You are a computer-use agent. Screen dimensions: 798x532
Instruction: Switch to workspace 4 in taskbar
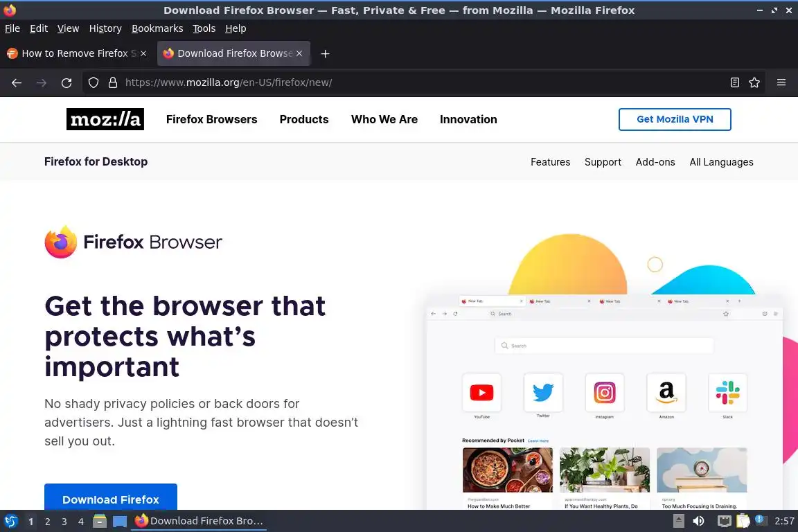coord(81,522)
